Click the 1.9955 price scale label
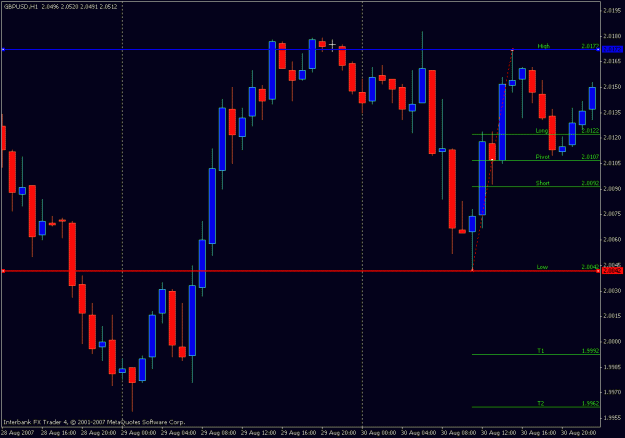 [x=613, y=418]
